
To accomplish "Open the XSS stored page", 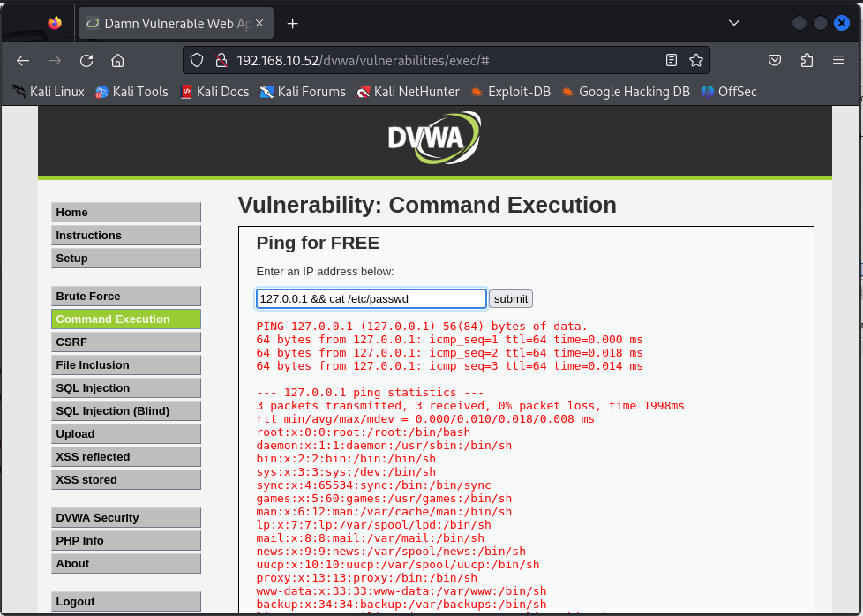I will [x=126, y=479].
